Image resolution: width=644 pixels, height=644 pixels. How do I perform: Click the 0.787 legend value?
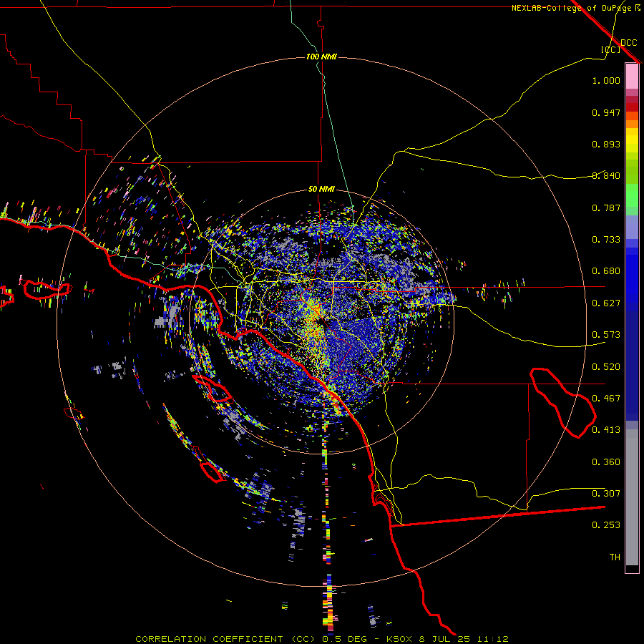(606, 208)
